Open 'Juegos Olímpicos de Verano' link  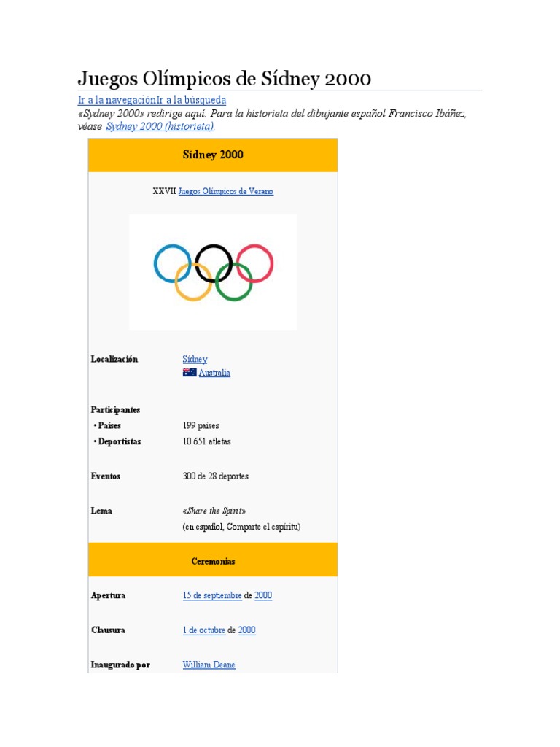tap(226, 192)
